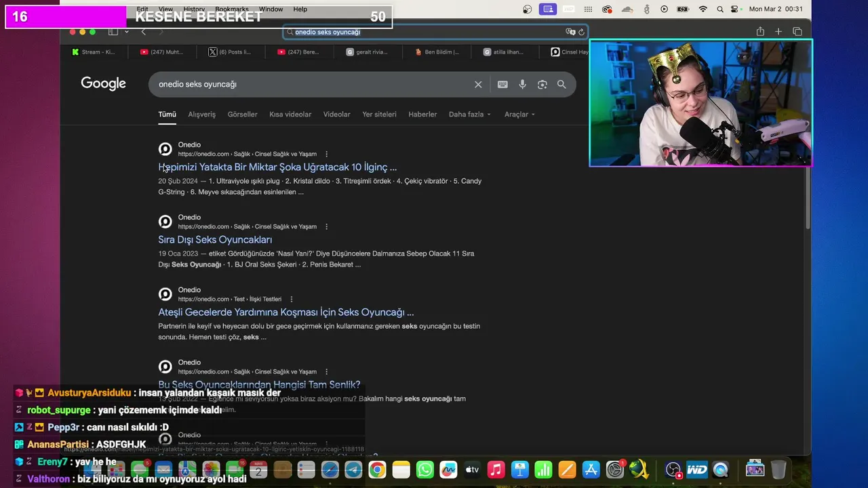Switch to the Görseller tab
The width and height of the screenshot is (868, 488).
pyautogui.click(x=242, y=115)
